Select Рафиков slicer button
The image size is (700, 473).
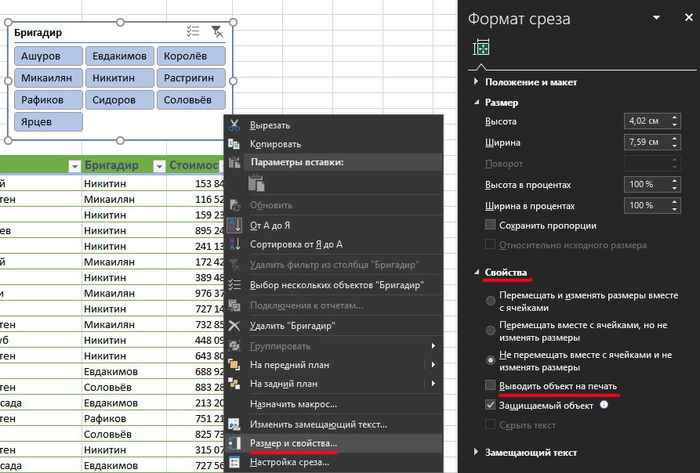pos(48,100)
